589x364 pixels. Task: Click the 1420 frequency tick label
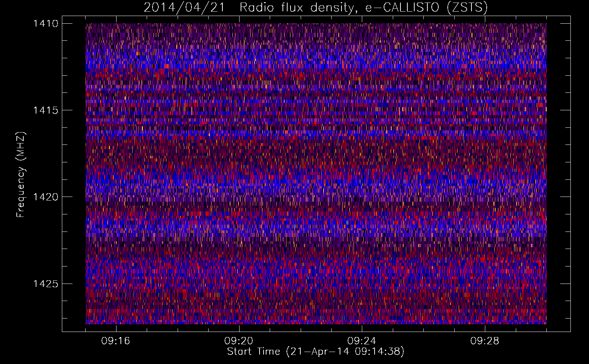[x=46, y=197]
